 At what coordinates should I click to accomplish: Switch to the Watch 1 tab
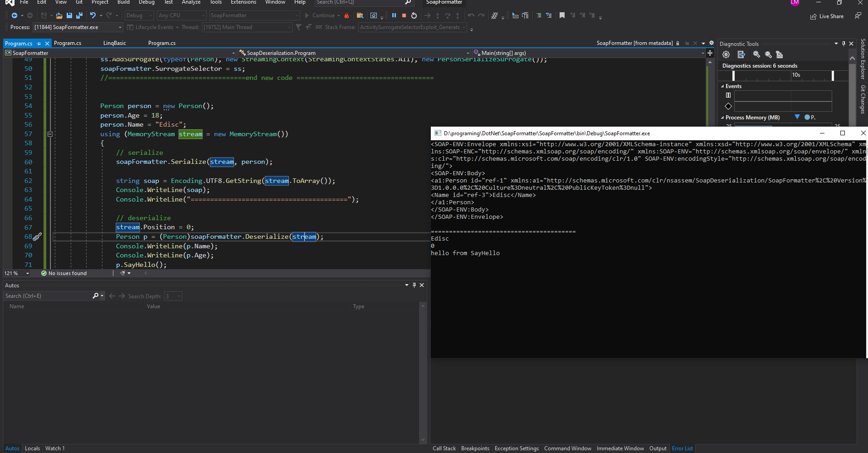pos(55,448)
